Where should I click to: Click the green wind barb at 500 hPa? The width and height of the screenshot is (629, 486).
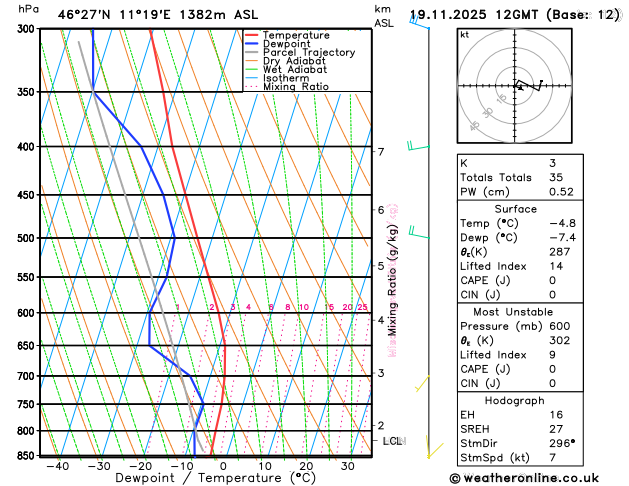419,233
